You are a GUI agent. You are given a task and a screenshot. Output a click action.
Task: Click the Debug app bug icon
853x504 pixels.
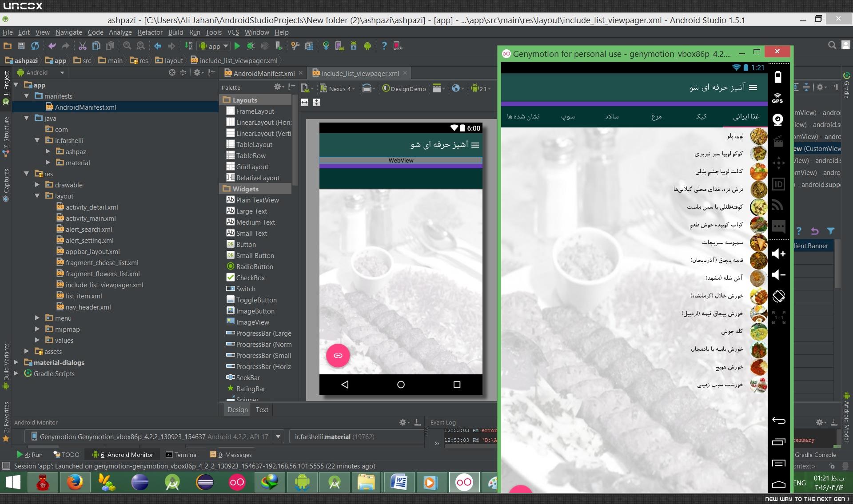tap(251, 46)
